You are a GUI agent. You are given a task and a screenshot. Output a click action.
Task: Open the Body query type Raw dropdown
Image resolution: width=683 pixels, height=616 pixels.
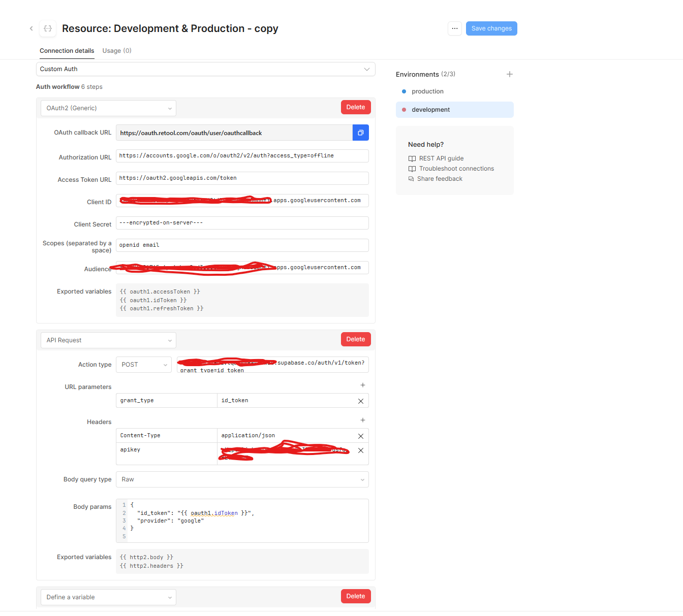[242, 479]
